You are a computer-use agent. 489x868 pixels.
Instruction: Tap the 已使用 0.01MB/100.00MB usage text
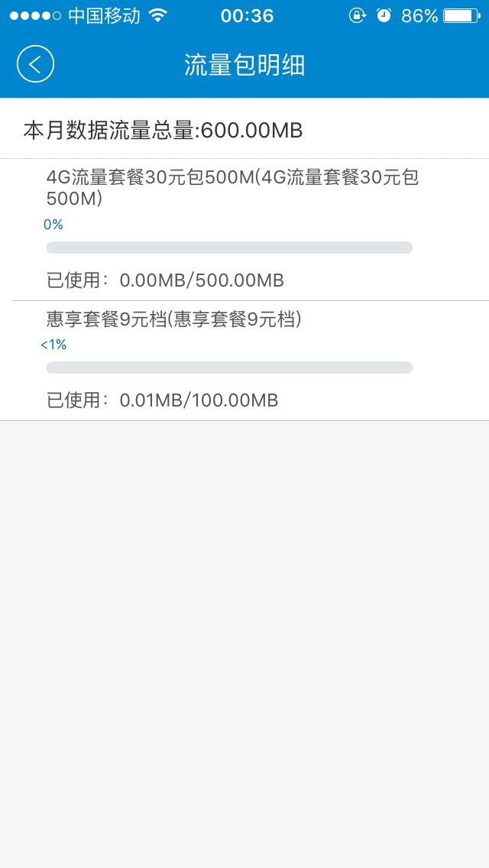pos(163,400)
